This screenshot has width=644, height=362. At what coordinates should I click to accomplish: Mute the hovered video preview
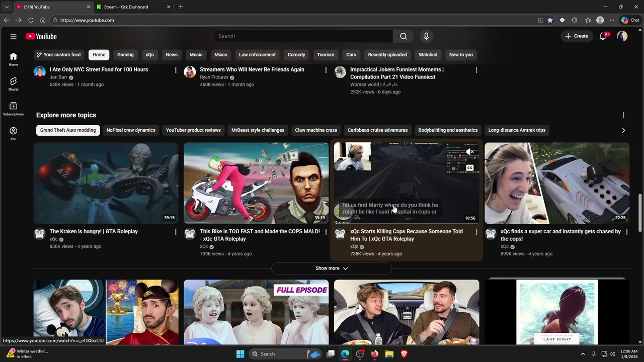pos(470,151)
